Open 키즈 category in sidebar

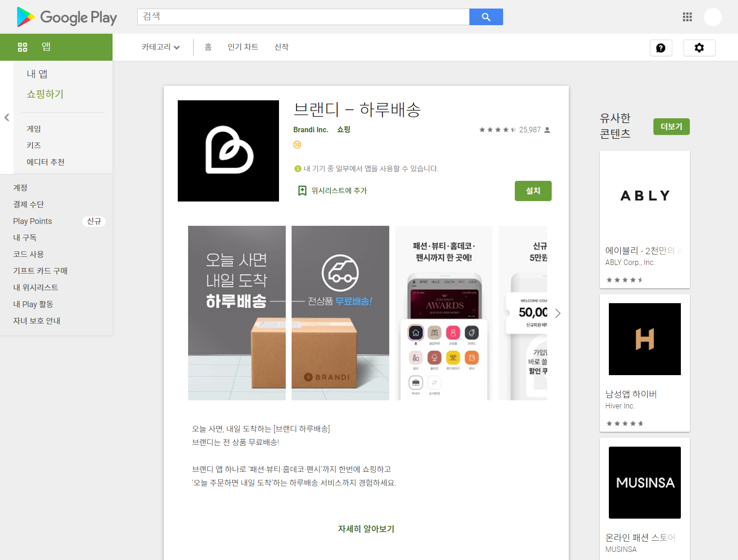tap(34, 145)
